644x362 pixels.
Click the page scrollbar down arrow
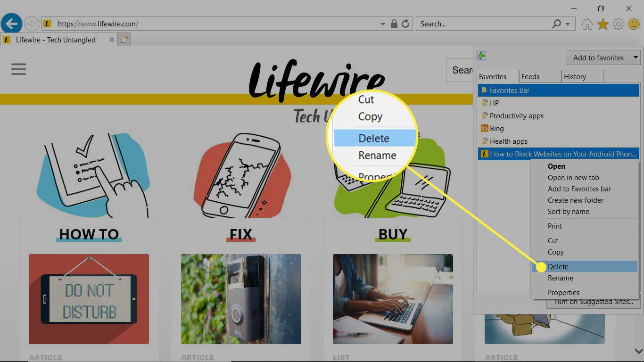(x=638, y=351)
